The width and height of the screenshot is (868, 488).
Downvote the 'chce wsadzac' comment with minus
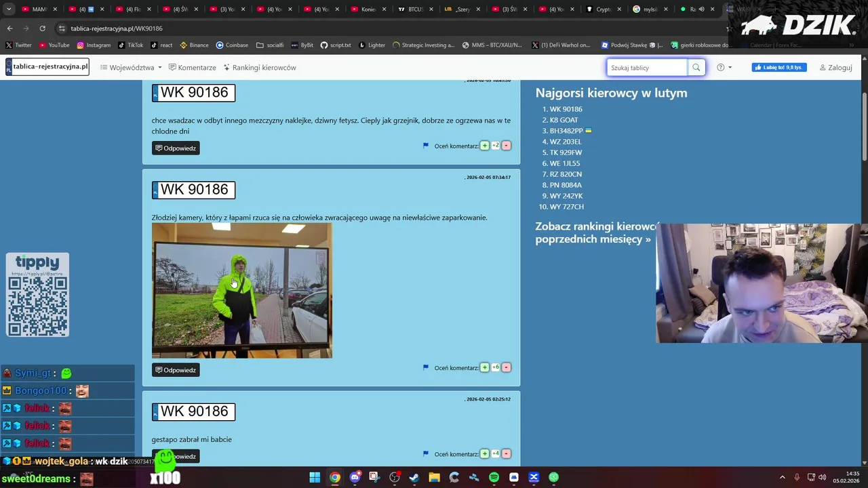506,146
